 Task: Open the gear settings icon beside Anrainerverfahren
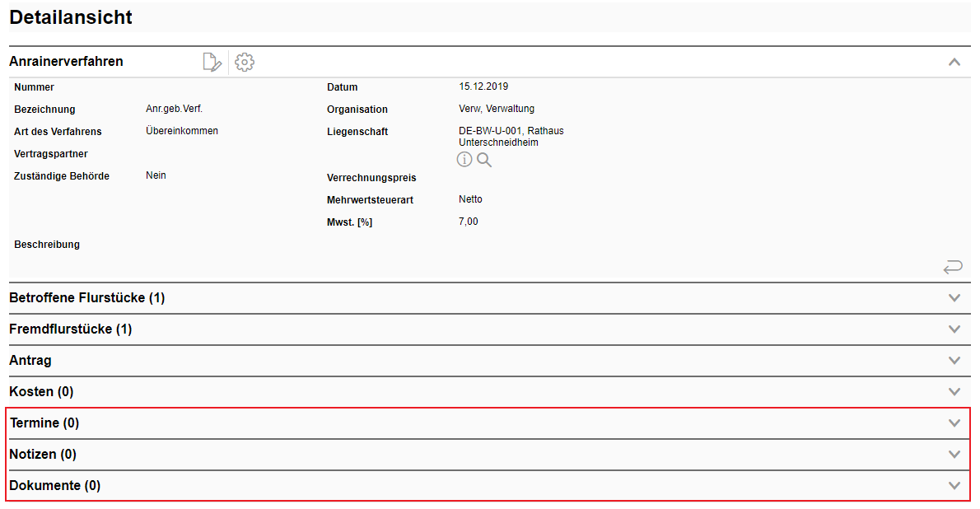[x=245, y=62]
